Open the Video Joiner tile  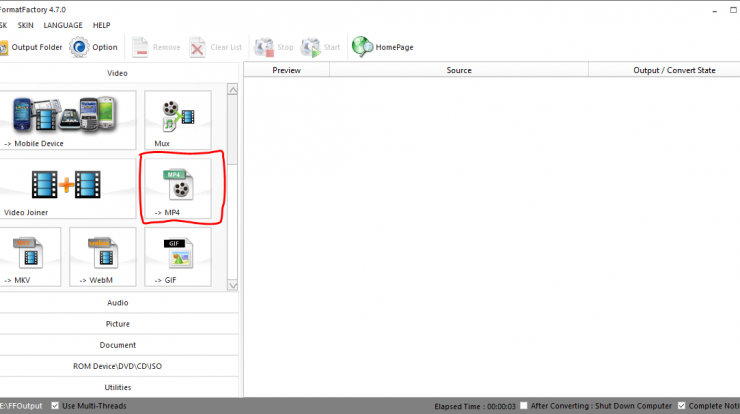pos(67,188)
